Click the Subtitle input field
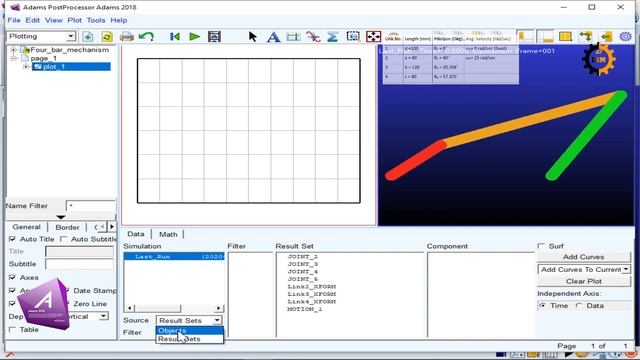This screenshot has width=640, height=360. point(80,264)
